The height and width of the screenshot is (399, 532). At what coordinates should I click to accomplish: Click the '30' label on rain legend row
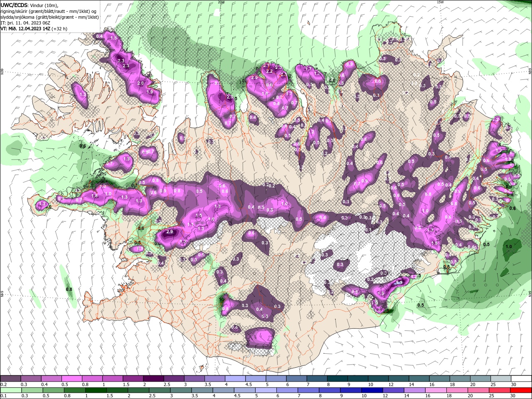click(514, 396)
